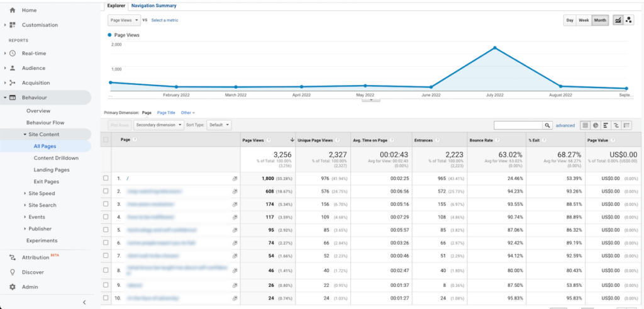Open the Secondary dimension dropdown
Screen dimensions: 644x309
(x=158, y=125)
